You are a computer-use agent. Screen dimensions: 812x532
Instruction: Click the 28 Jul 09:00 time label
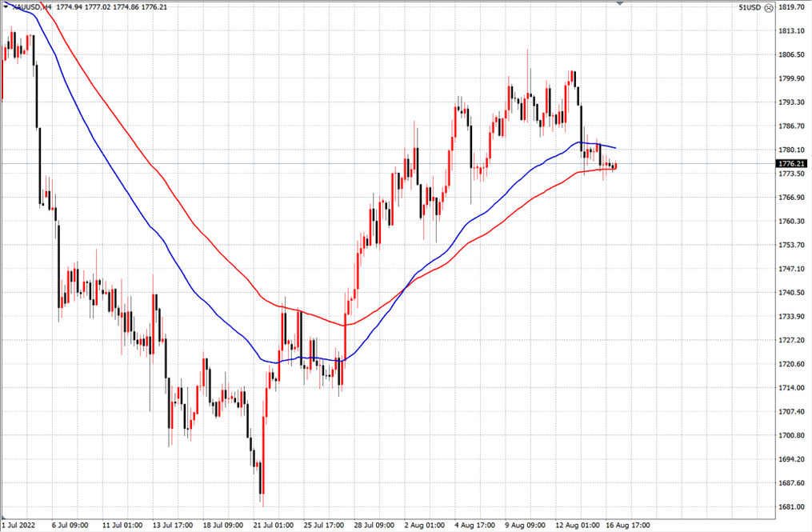coord(374,526)
